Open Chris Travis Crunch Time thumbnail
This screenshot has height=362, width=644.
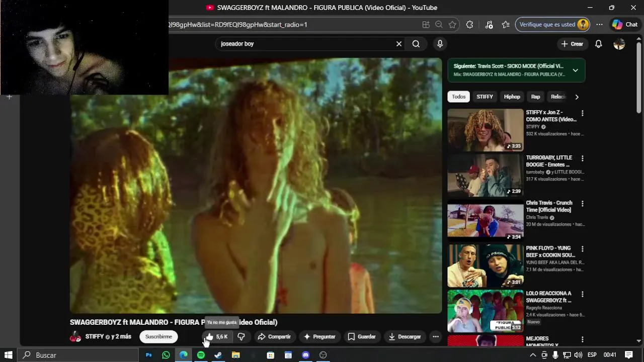pos(486,220)
